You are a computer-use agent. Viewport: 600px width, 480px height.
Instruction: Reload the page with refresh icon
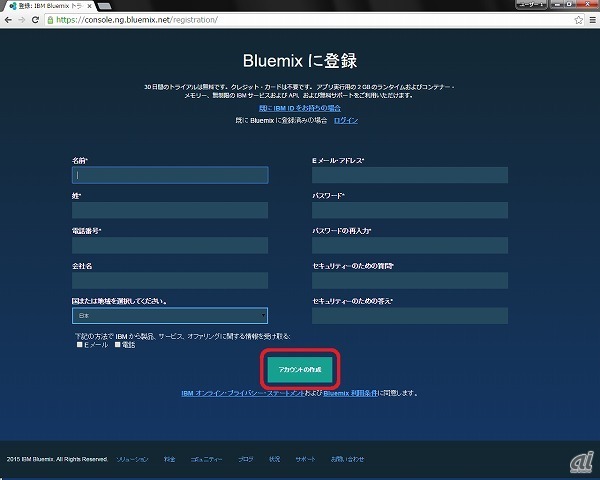35,20
